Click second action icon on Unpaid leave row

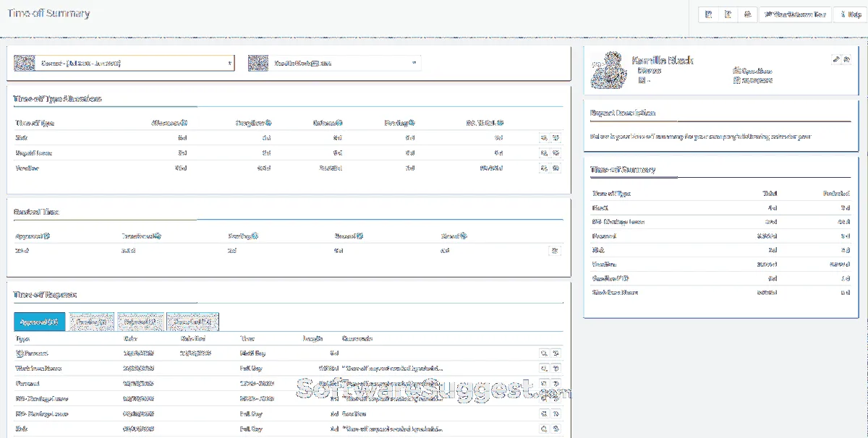pyautogui.click(x=556, y=153)
